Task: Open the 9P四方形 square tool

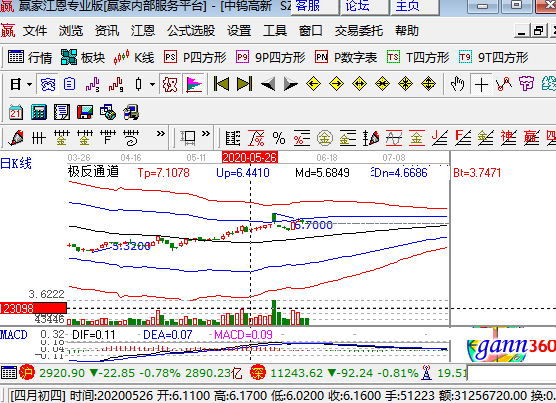Action: [271, 57]
